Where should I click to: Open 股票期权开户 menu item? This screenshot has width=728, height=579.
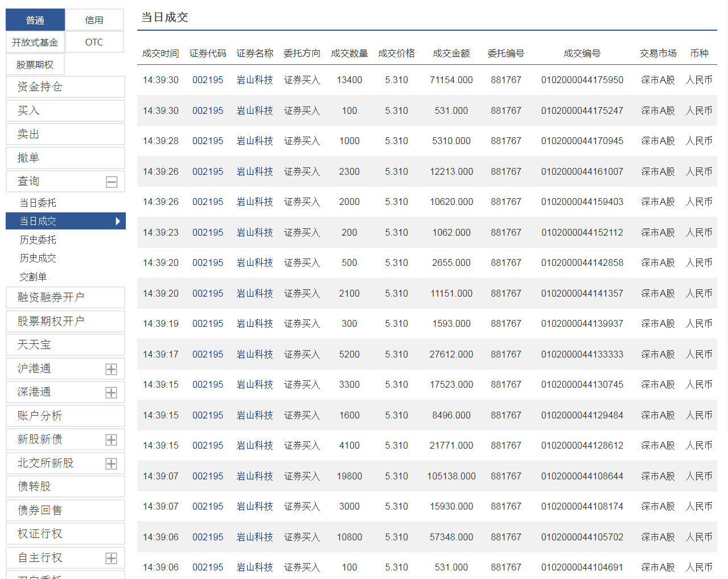(65, 321)
